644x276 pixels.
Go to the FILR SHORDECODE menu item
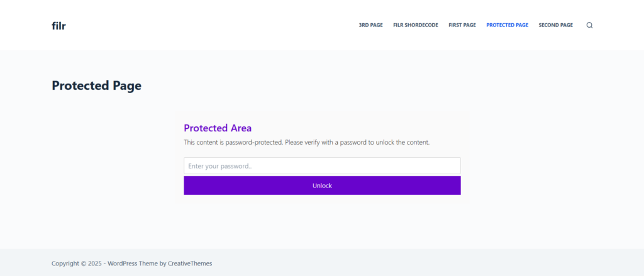pyautogui.click(x=416, y=25)
